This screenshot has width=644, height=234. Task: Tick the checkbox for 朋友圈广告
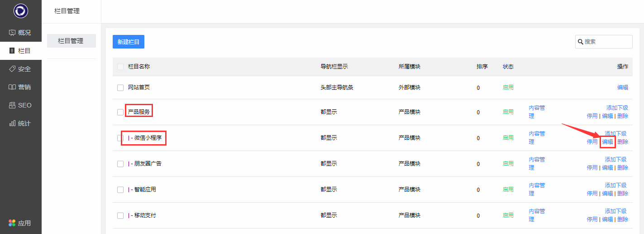[x=120, y=164]
